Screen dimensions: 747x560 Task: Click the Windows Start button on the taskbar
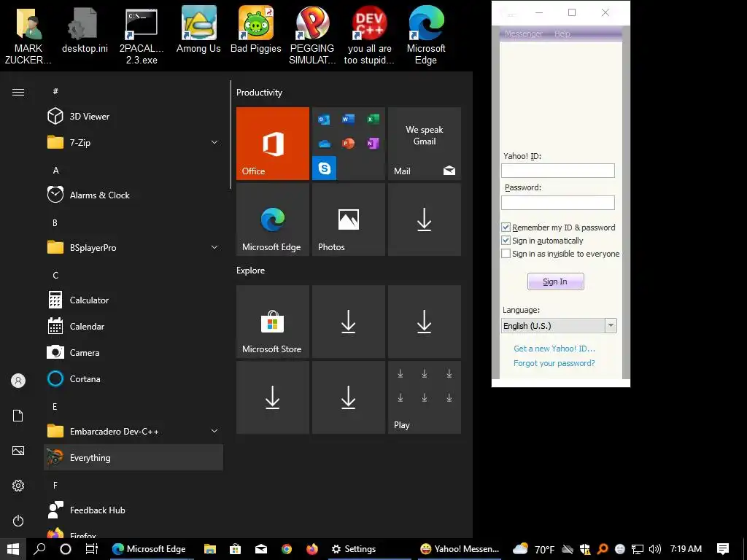tap(13, 549)
